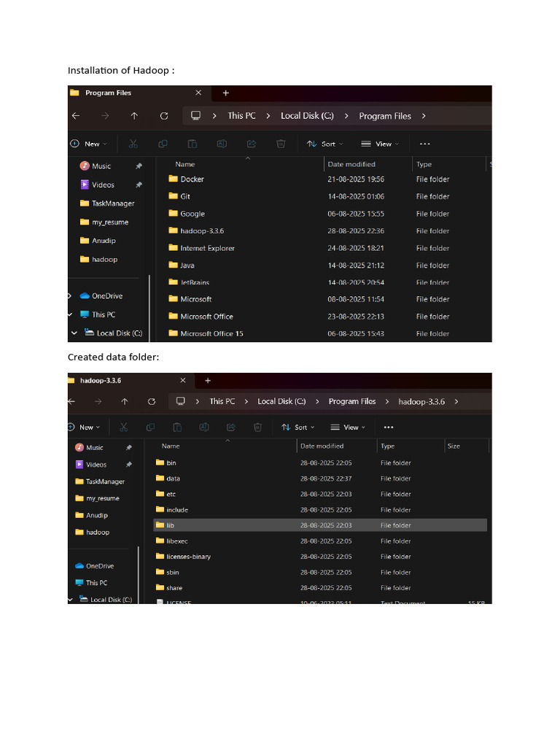This screenshot has width=560, height=747.
Task: Click Up arrow in Program Files window
Action: (134, 116)
